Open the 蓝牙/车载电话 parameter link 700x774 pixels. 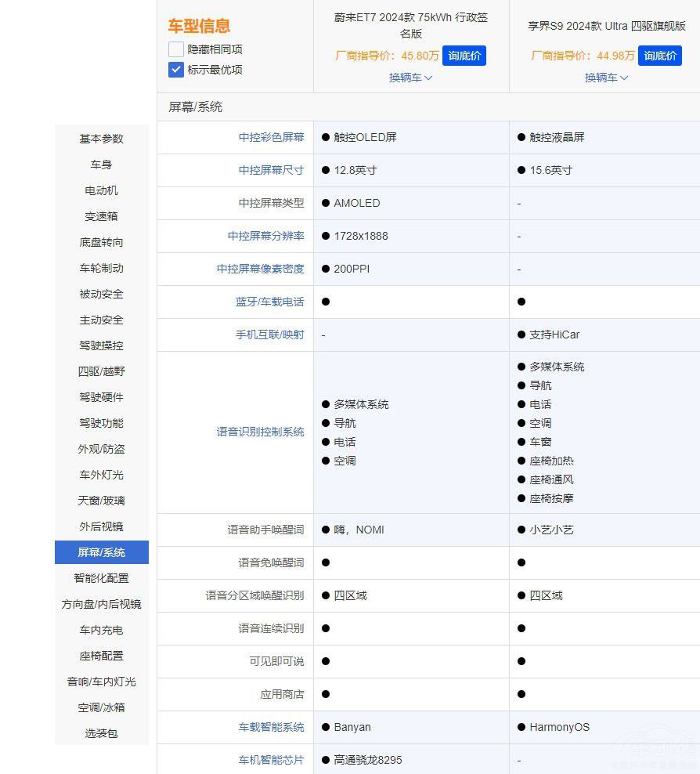(x=270, y=302)
